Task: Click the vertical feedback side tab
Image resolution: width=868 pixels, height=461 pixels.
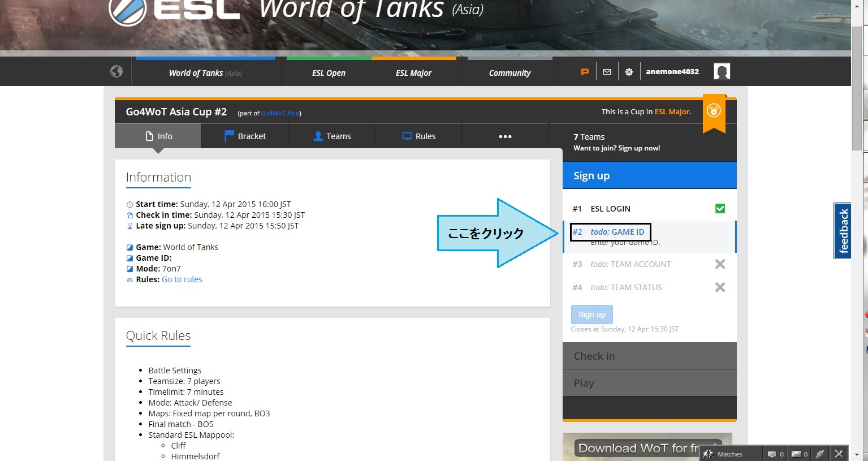Action: pos(843,231)
